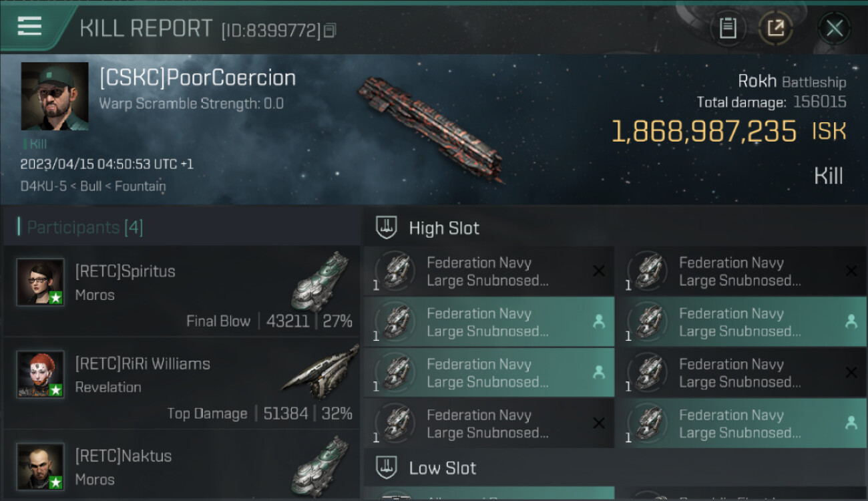Viewport: 868px width, 501px height.
Task: Open Spiritus's pilot portrait
Action: click(41, 282)
